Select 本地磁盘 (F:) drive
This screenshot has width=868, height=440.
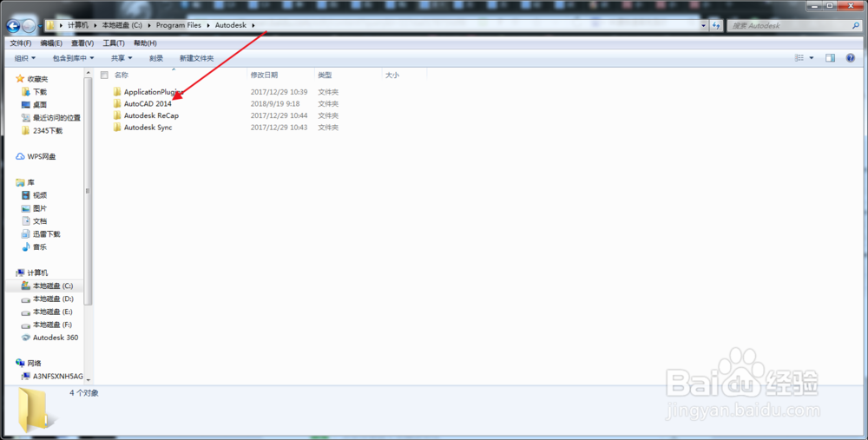coord(53,325)
